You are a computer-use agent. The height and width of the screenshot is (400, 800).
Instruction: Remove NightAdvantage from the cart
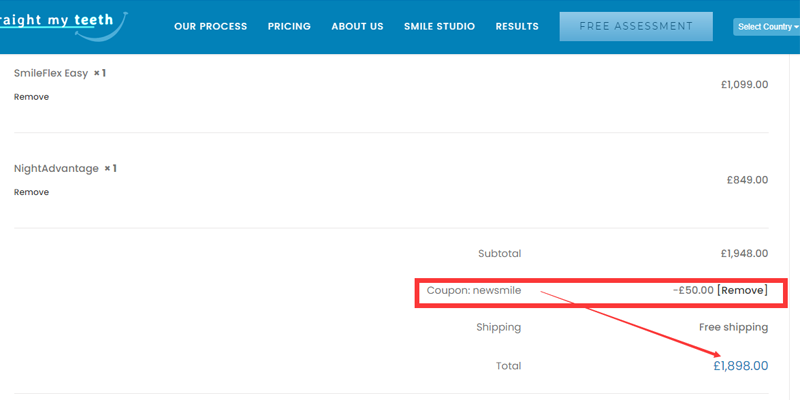click(31, 192)
